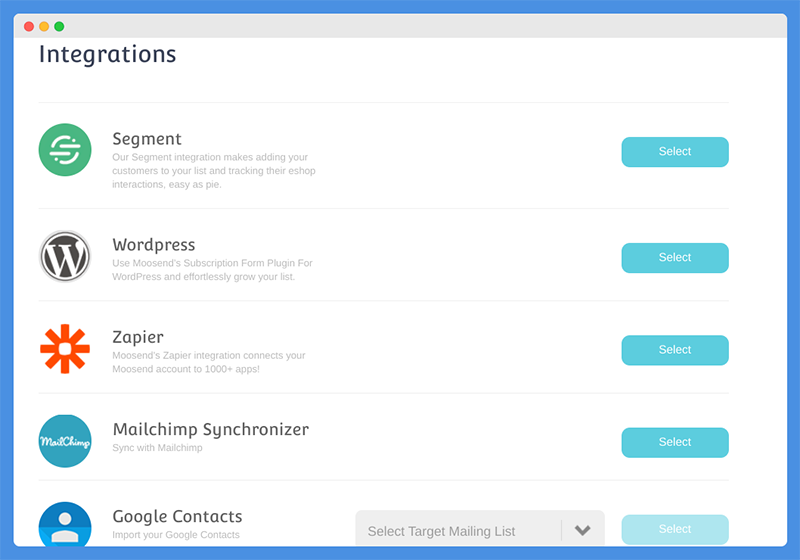The image size is (800, 560).
Task: Click the MailChimp logo icon
Action: 65,441
